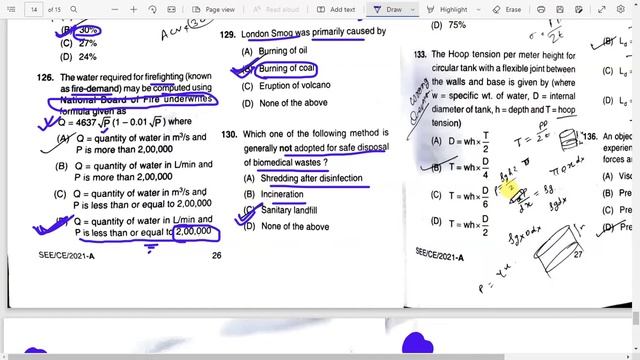The image size is (640, 360).
Task: Click the Read aloud button
Action: pos(276,9)
